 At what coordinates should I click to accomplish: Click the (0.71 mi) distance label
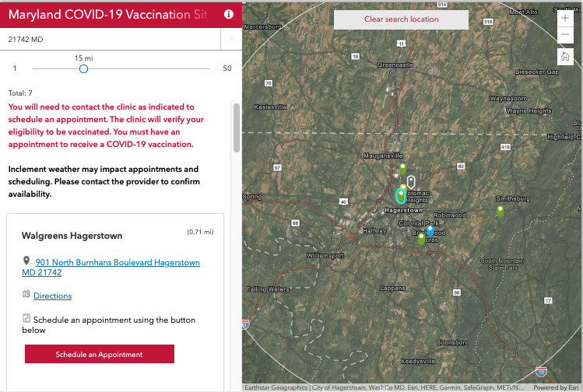point(200,232)
